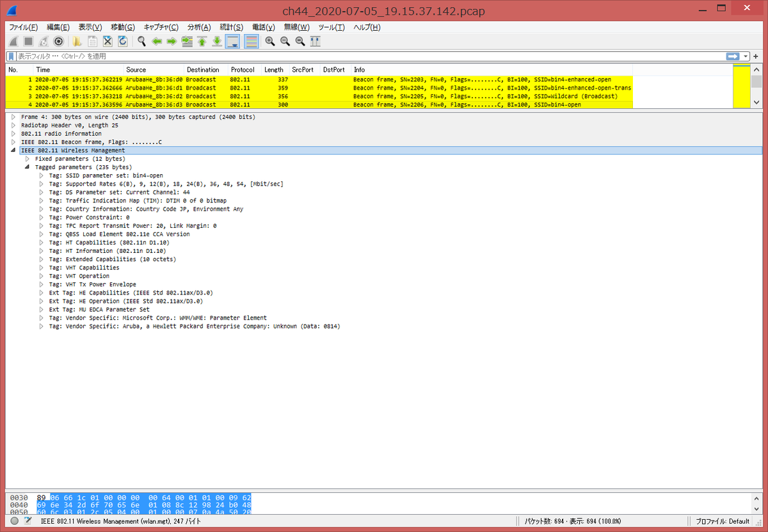Click the display filter input field
Image resolution: width=768 pixels, height=532 pixels.
tap(370, 56)
